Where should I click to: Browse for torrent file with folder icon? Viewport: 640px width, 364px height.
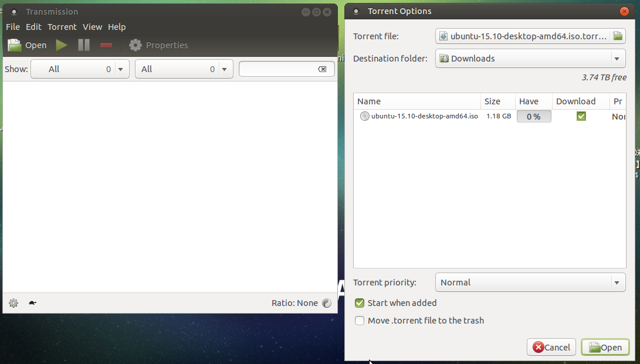click(618, 36)
